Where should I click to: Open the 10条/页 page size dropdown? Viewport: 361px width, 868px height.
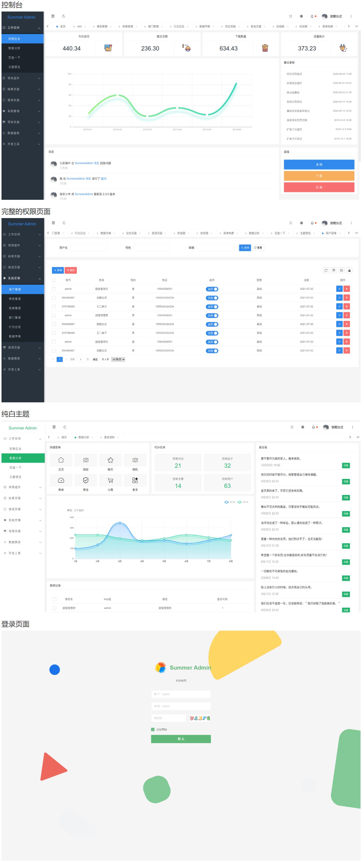click(118, 360)
